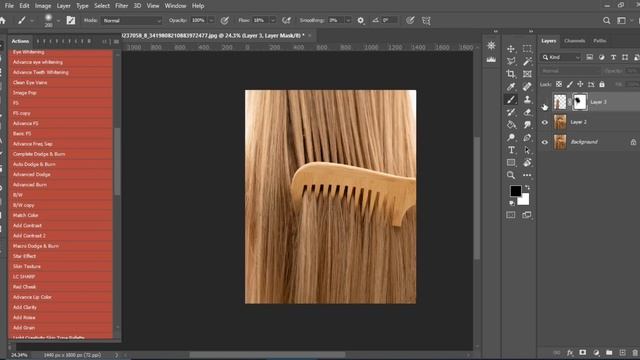Image resolution: width=640 pixels, height=360 pixels.
Task: Toggle lock all for the layer
Action: (602, 84)
